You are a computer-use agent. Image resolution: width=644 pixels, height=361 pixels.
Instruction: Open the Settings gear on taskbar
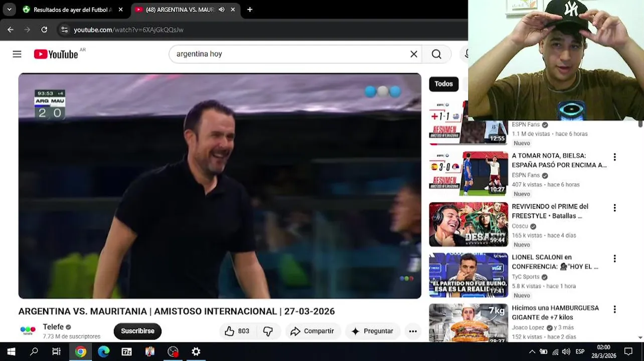196,351
